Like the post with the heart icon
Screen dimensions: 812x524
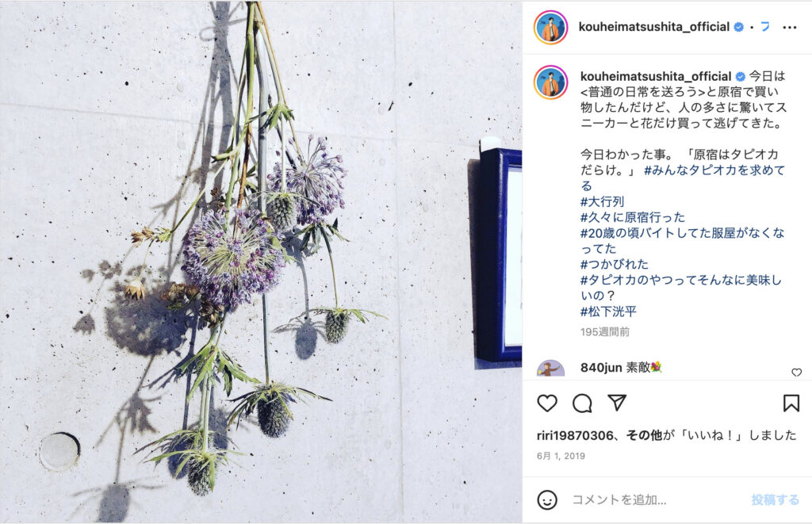click(547, 403)
